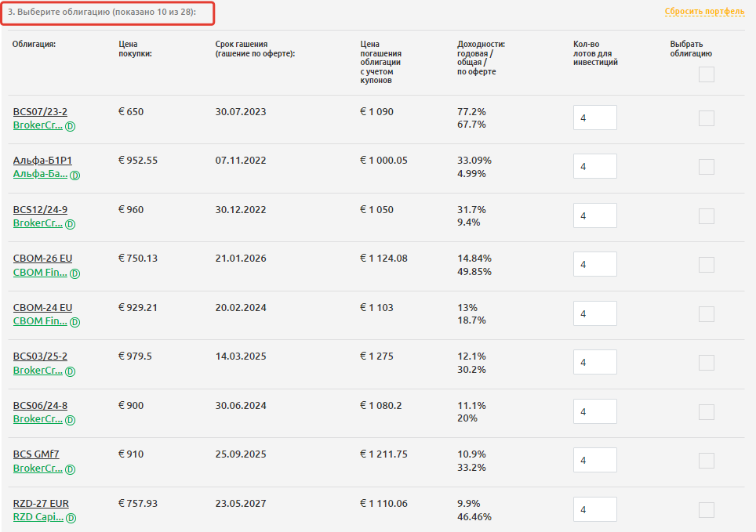Open the Альфа-Б1Р1 bond link
The image size is (756, 532).
click(x=42, y=161)
